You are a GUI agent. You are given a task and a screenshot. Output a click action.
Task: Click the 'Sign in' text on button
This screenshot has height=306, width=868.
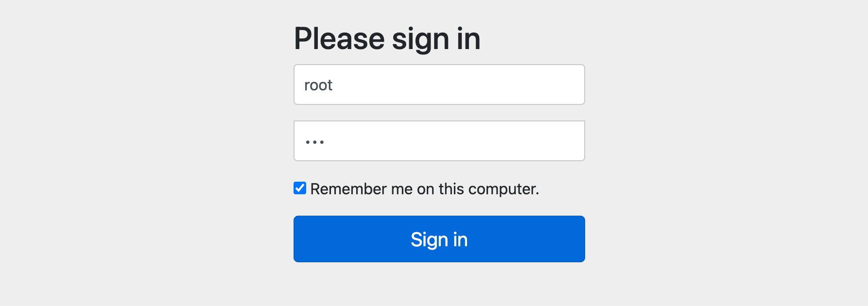click(439, 239)
